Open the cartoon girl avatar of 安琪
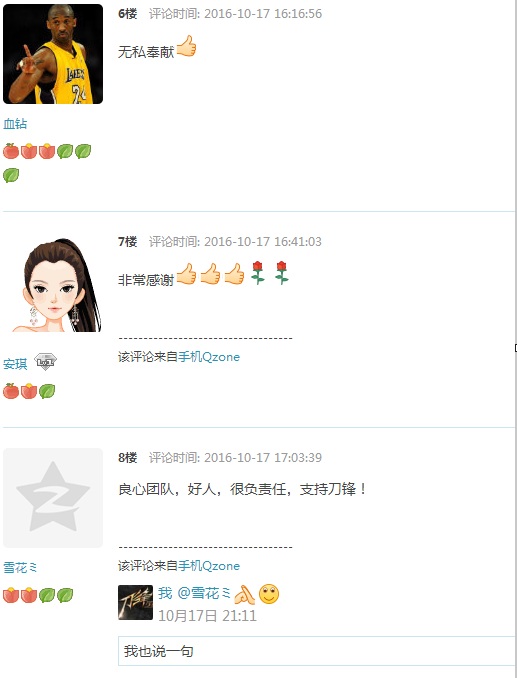 (53, 283)
